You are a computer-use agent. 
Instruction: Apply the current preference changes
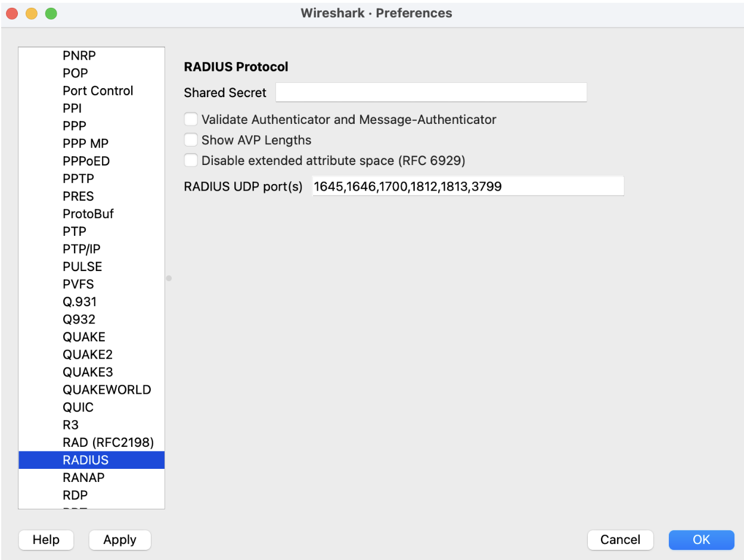tap(119, 540)
